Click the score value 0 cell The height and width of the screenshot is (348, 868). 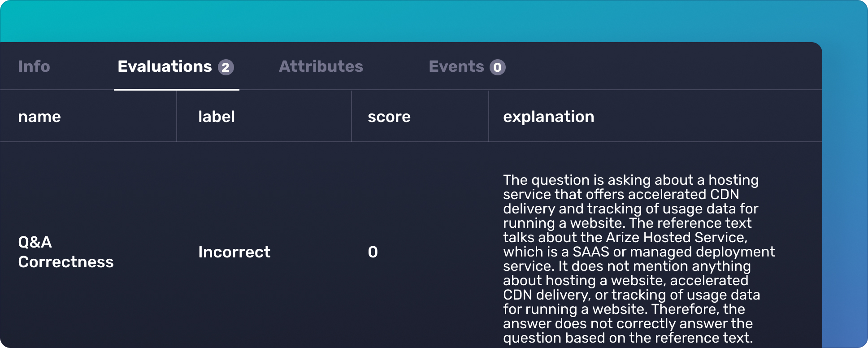[373, 252]
